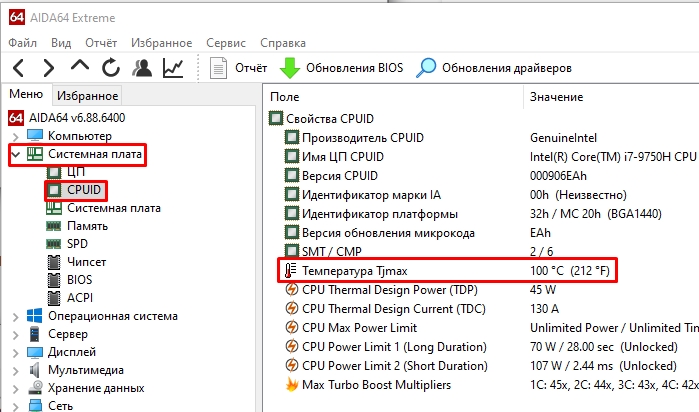Click the chip icon beside Свойства CPUID

pyautogui.click(x=276, y=118)
